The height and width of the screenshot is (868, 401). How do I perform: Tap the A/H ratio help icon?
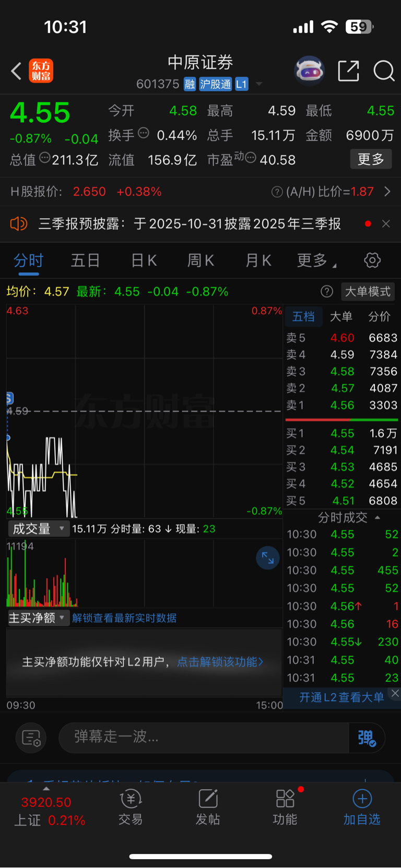click(277, 192)
